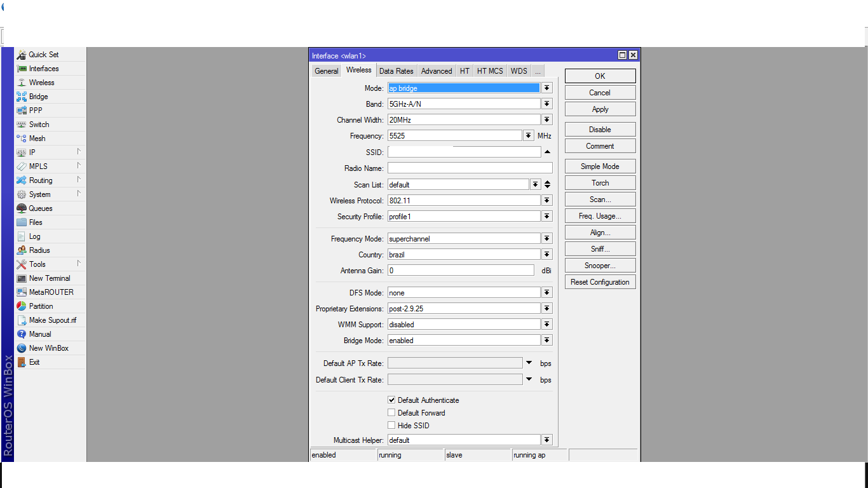Viewport: 868px width, 488px height.
Task: Switch to the HT tab
Action: [465, 71]
